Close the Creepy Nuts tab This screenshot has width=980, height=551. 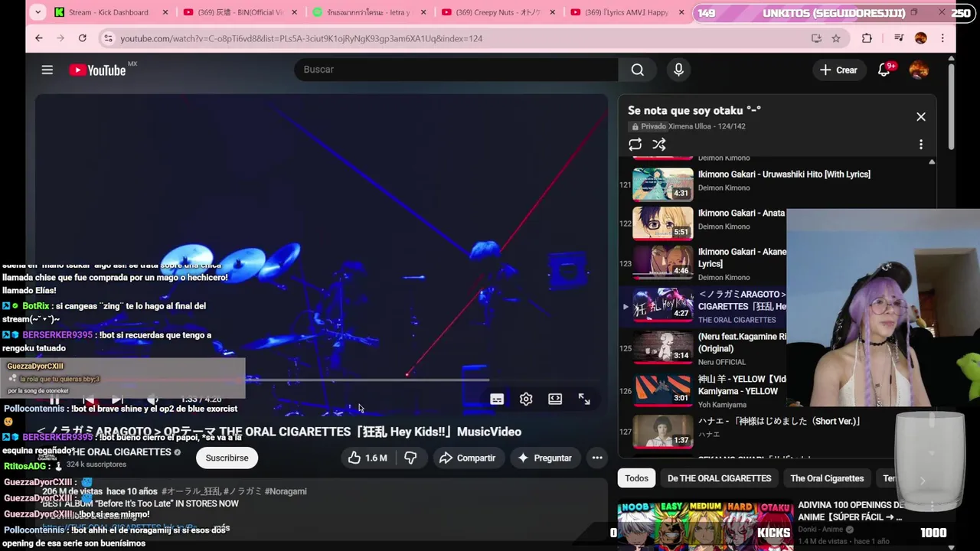click(553, 12)
